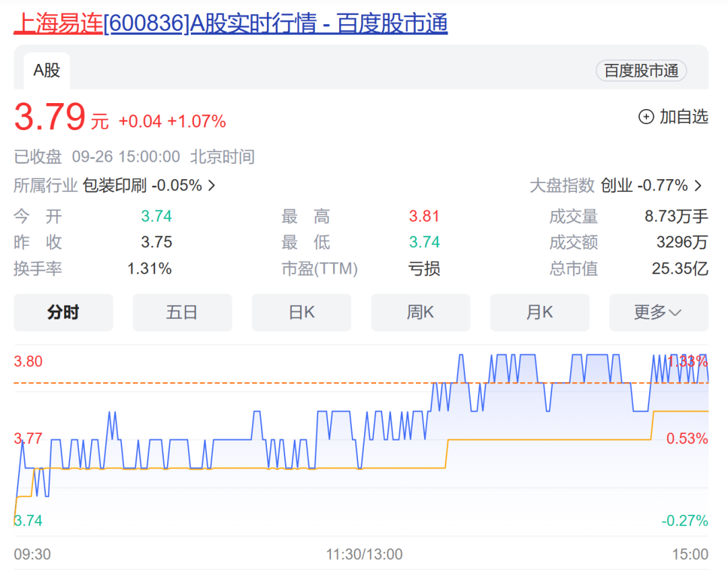Click the 北京时间 label
The image size is (728, 570).
pos(222,157)
